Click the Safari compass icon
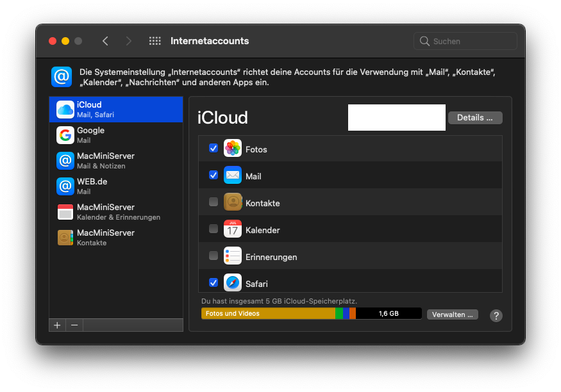This screenshot has height=392, width=561. coord(232,282)
